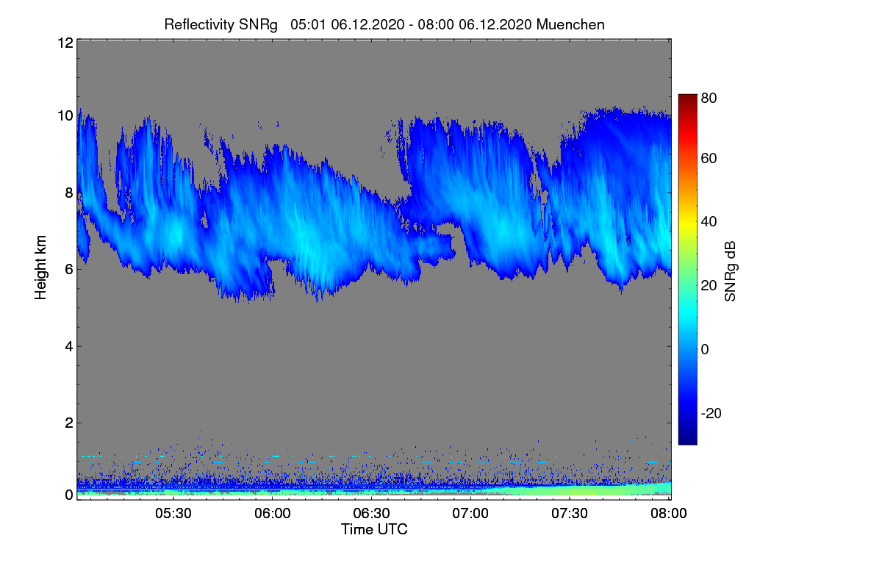Screen dimensions: 882x588
Task: Click the height axis '12' tick label
Action: click(65, 43)
